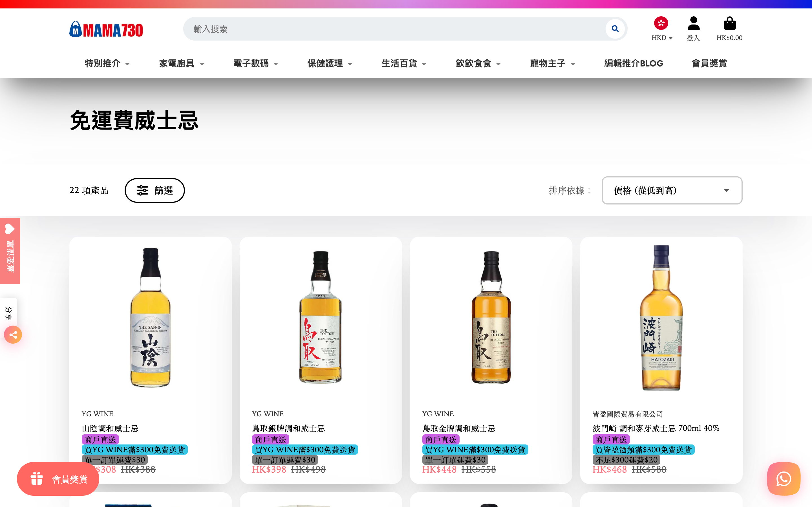The image size is (812, 507).
Task: Open the search magnifier icon
Action: (615, 28)
